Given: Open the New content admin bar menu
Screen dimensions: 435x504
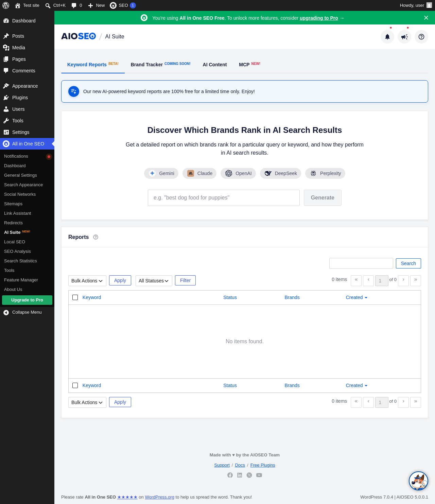Looking at the screenshot, I should point(97,5).
